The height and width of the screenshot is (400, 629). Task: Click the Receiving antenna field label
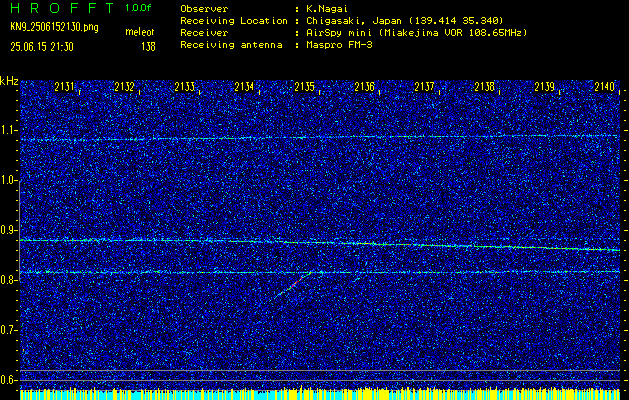click(231, 45)
